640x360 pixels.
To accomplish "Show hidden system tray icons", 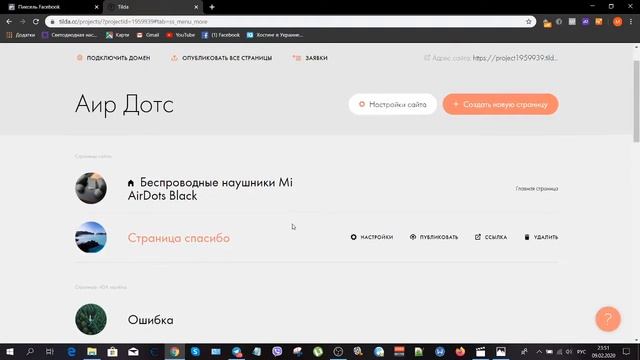I will [539, 351].
